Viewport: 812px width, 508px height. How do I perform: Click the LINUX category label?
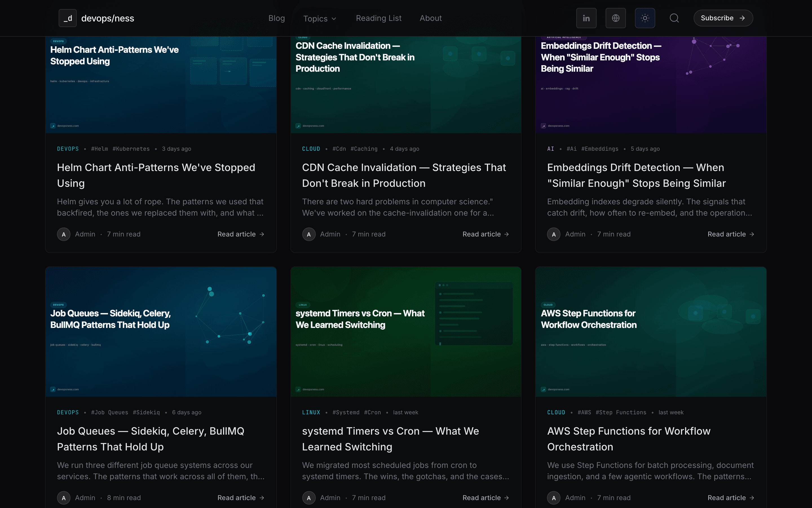tap(311, 413)
